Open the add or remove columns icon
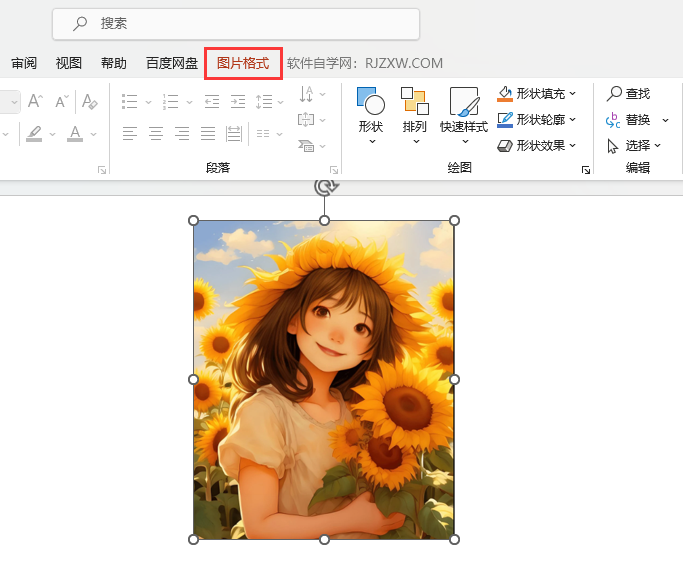This screenshot has width=683, height=571. tap(263, 133)
